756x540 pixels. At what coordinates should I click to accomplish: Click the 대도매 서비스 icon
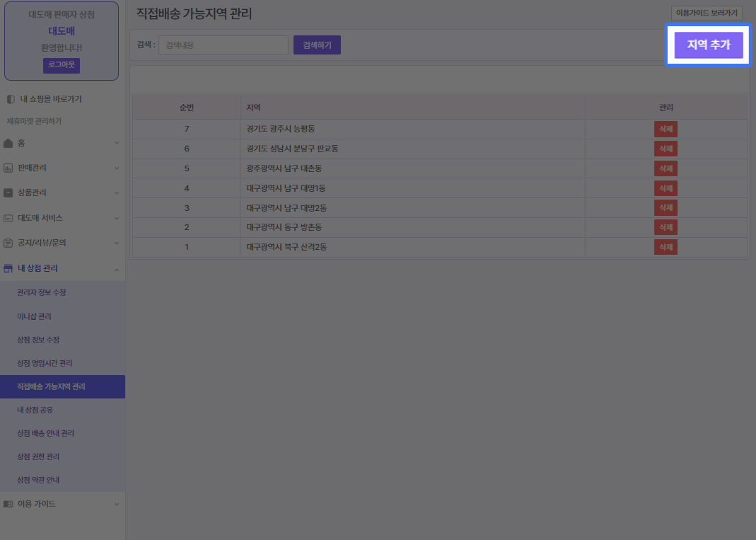coord(8,218)
